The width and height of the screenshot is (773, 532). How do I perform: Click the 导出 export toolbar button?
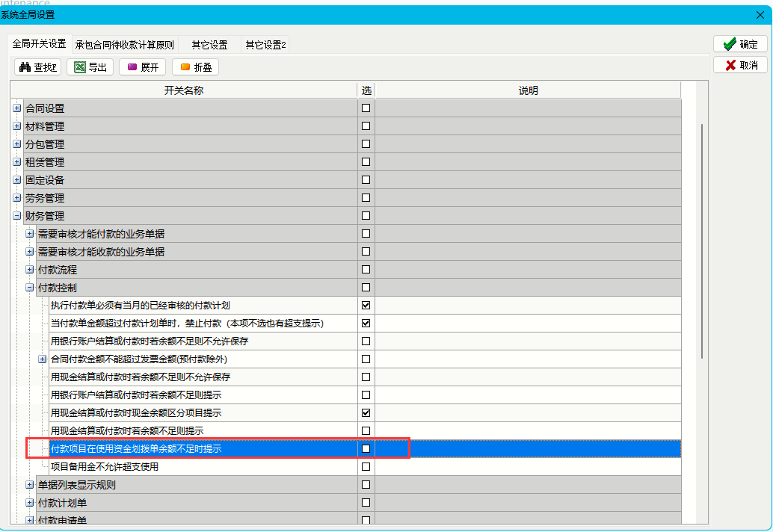90,67
